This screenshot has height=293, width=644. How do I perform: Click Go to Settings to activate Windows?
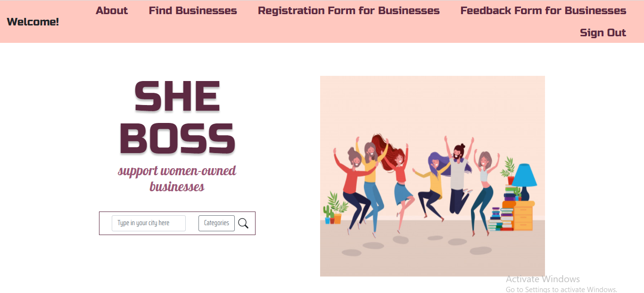(x=561, y=289)
